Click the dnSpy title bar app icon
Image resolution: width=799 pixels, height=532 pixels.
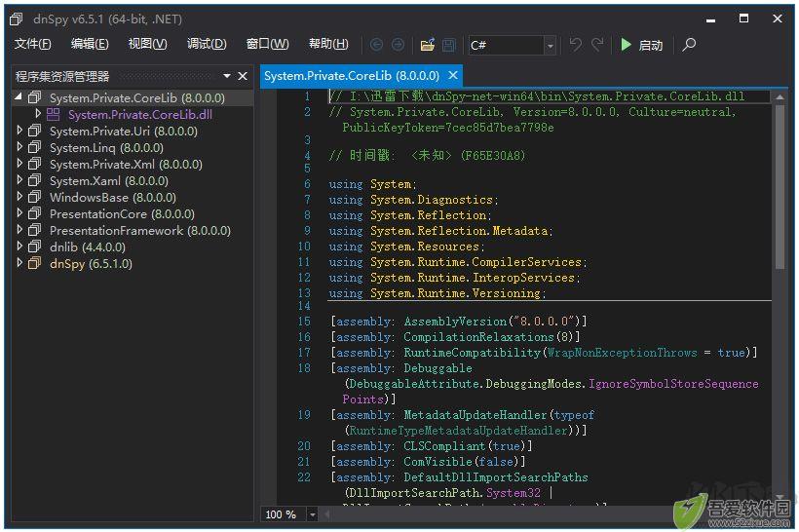click(17, 19)
